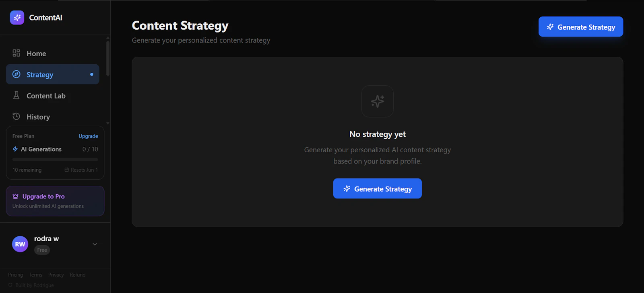Click the AI Generations usage progress bar
Image resolution: width=644 pixels, height=293 pixels.
click(x=55, y=160)
